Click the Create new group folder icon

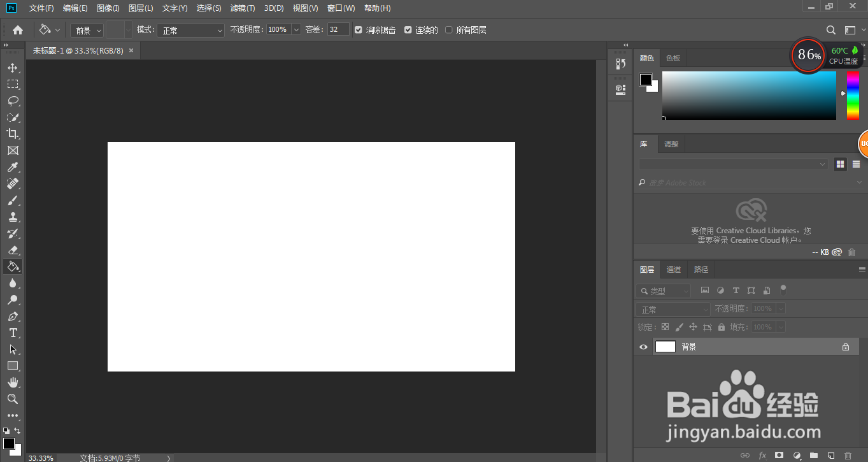pyautogui.click(x=814, y=456)
